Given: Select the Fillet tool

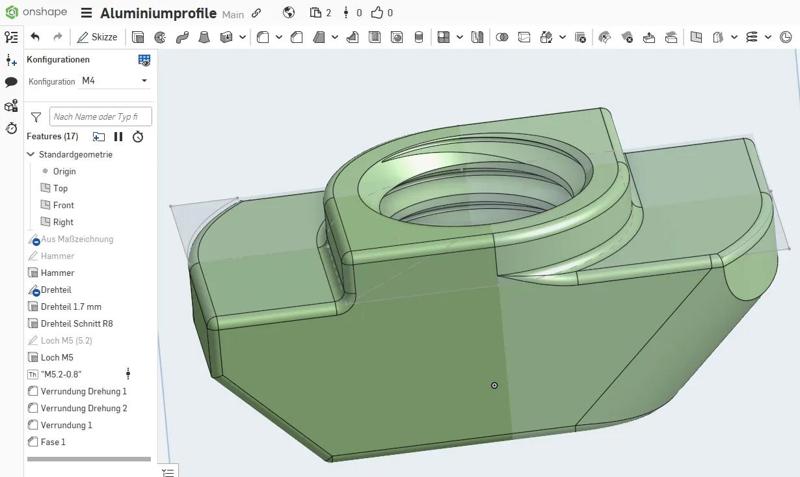Looking at the screenshot, I should pos(263,37).
